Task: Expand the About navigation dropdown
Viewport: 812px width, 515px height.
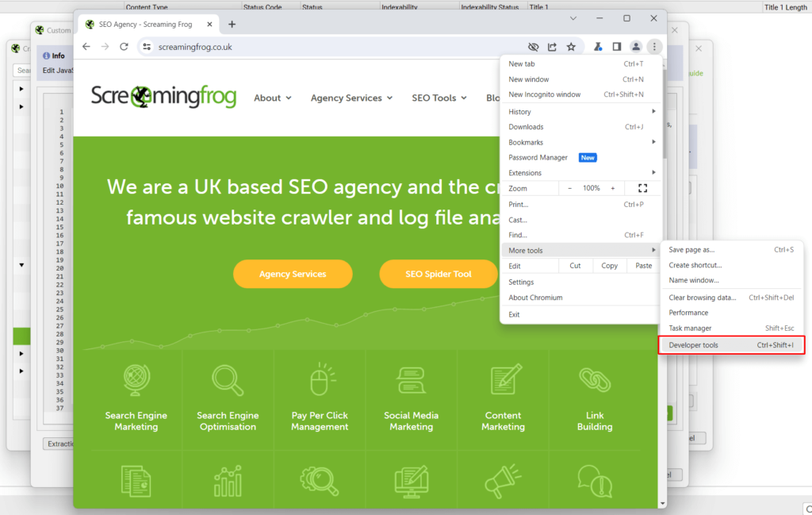Action: (272, 98)
